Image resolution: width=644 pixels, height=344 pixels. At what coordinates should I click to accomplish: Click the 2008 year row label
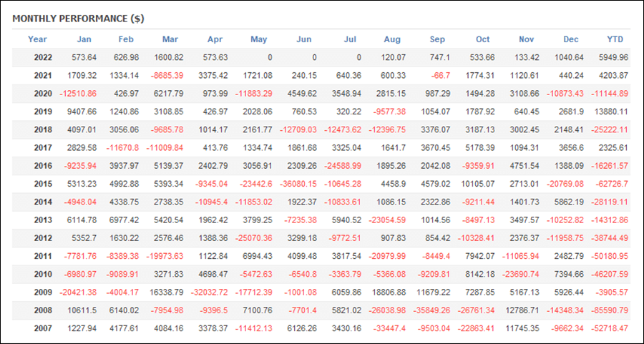pos(43,310)
